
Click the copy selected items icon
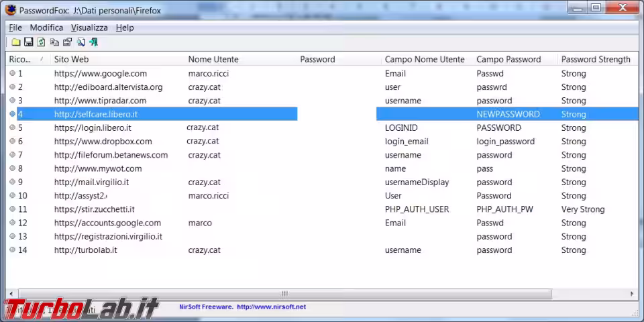point(54,42)
